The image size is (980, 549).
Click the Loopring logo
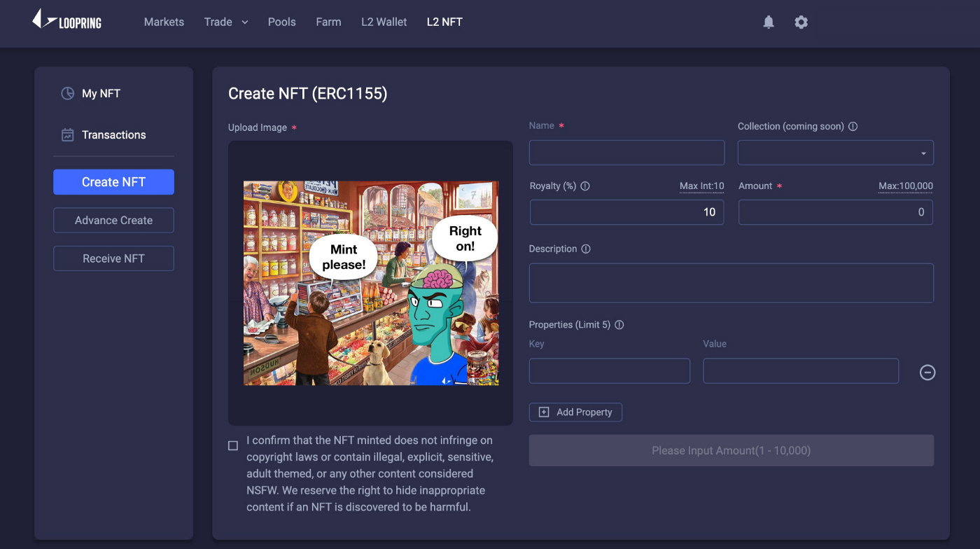click(67, 20)
